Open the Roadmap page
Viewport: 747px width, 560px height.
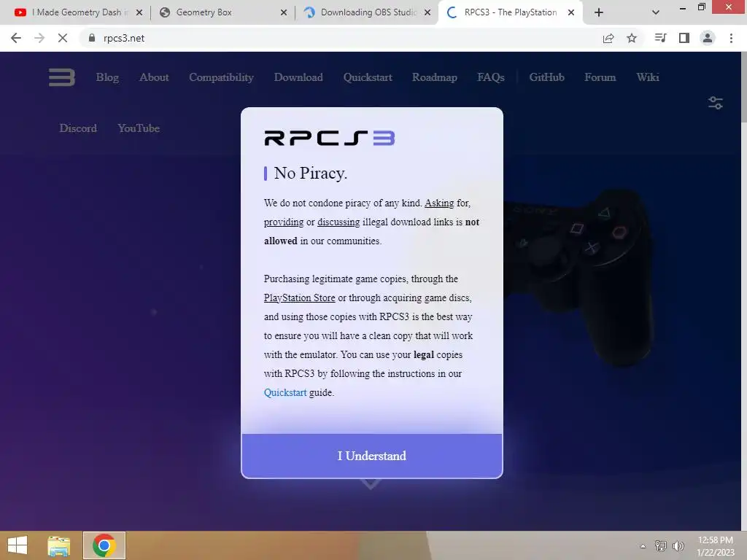[435, 77]
